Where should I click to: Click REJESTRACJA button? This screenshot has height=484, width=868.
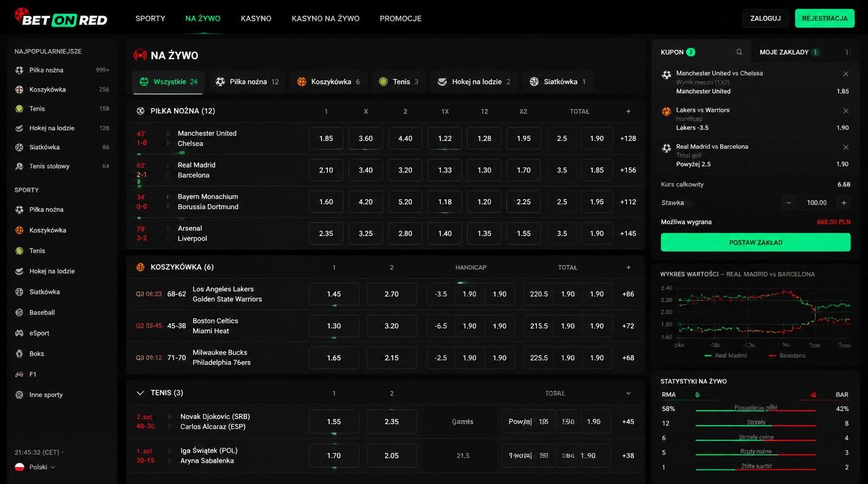click(x=824, y=18)
